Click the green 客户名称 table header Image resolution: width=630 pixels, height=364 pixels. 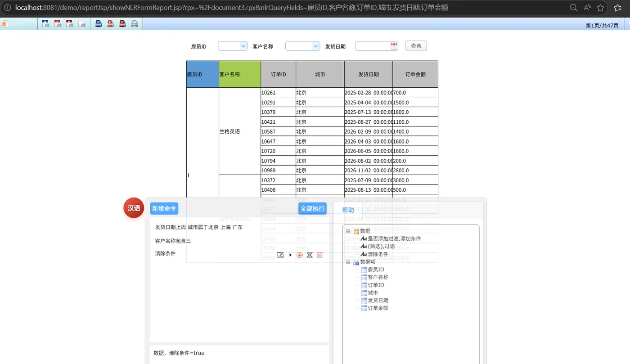tap(240, 74)
